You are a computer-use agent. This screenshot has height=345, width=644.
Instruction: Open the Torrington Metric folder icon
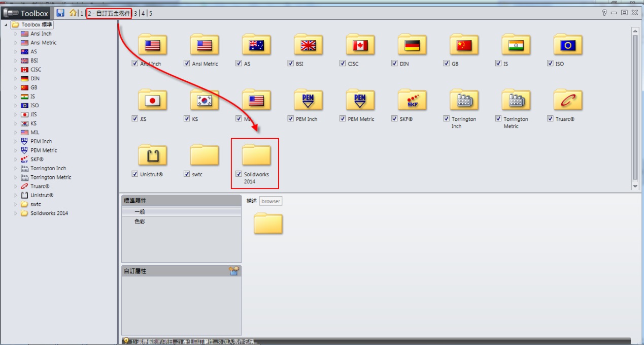pyautogui.click(x=516, y=100)
